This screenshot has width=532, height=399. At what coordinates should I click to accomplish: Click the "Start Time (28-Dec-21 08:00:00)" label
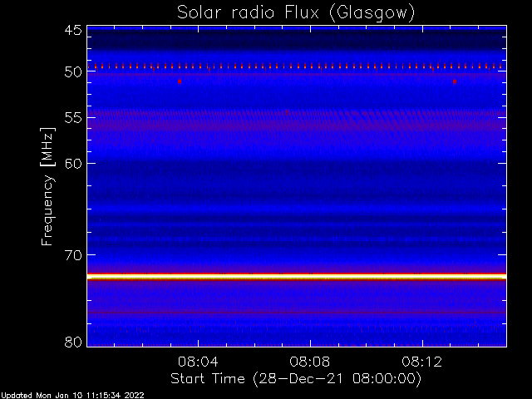click(296, 379)
